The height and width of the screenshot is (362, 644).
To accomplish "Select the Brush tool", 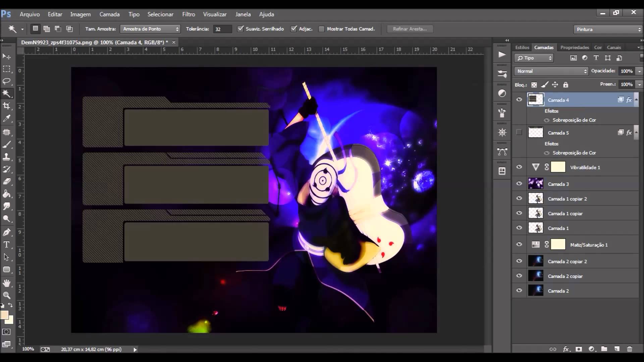I will (7, 144).
